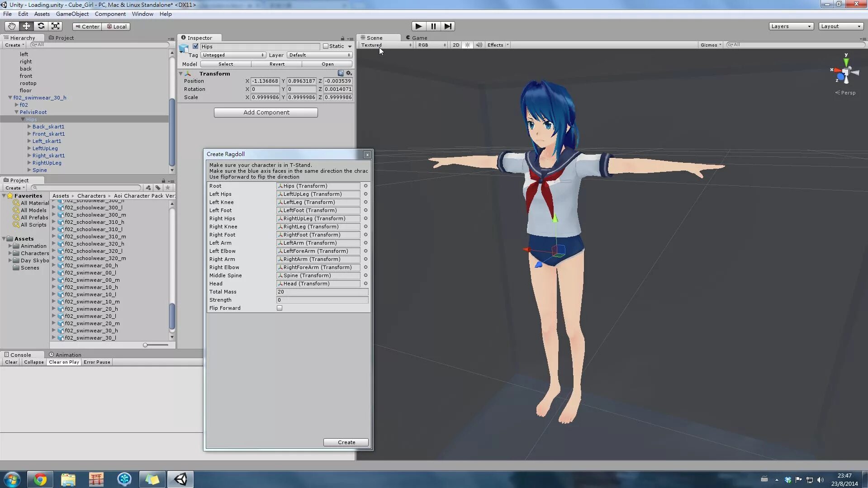The height and width of the screenshot is (488, 868).
Task: Open the Layers dropdown in toolbar
Action: 791,26
